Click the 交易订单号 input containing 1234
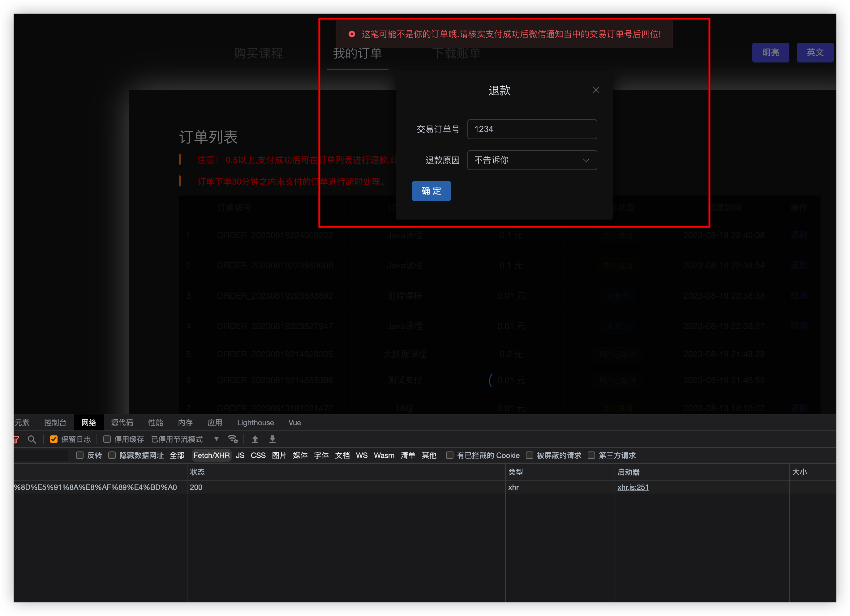This screenshot has height=616, width=850. (x=532, y=129)
